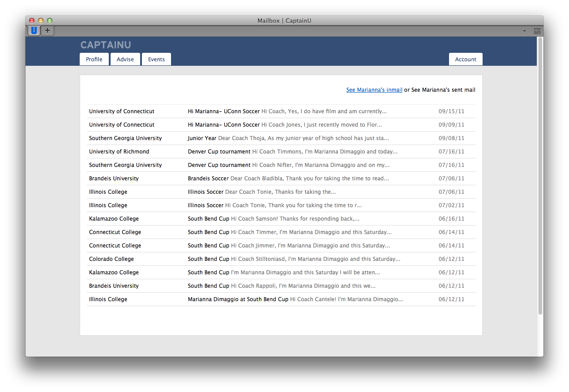The width and height of the screenshot is (569, 392).
Task: Zoom the window with the green button
Action: pyautogui.click(x=50, y=21)
